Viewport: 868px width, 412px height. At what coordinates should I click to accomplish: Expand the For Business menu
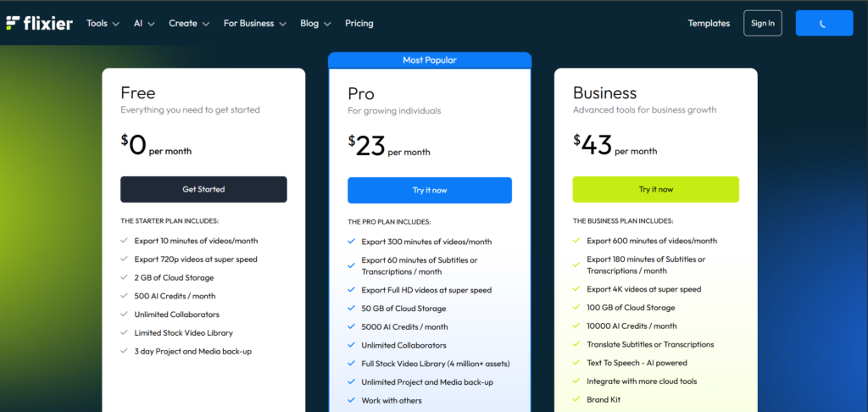pos(254,23)
